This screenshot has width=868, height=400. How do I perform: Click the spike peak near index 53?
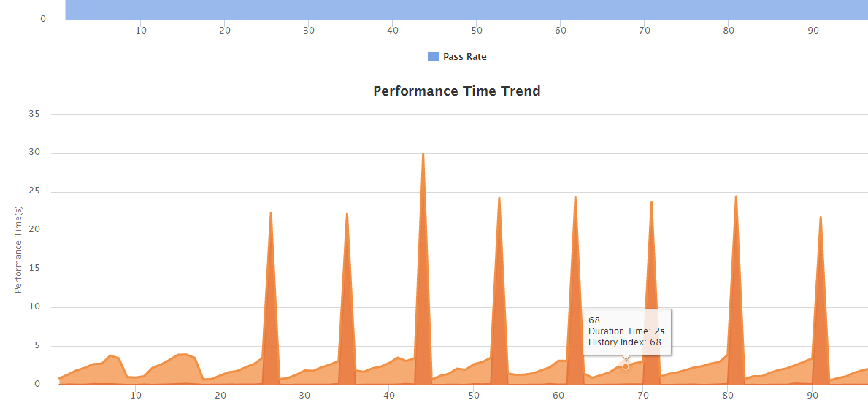[x=499, y=198]
